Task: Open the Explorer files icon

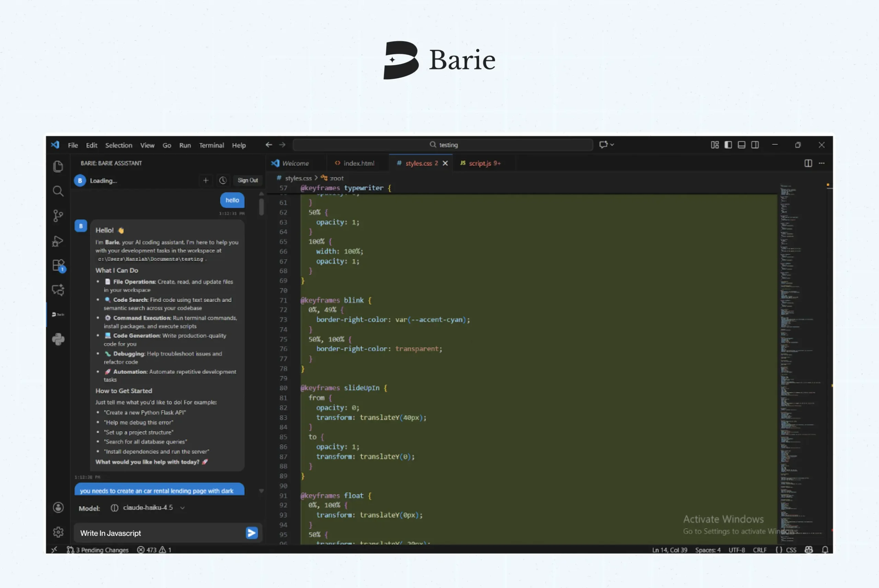Action: pyautogui.click(x=58, y=166)
